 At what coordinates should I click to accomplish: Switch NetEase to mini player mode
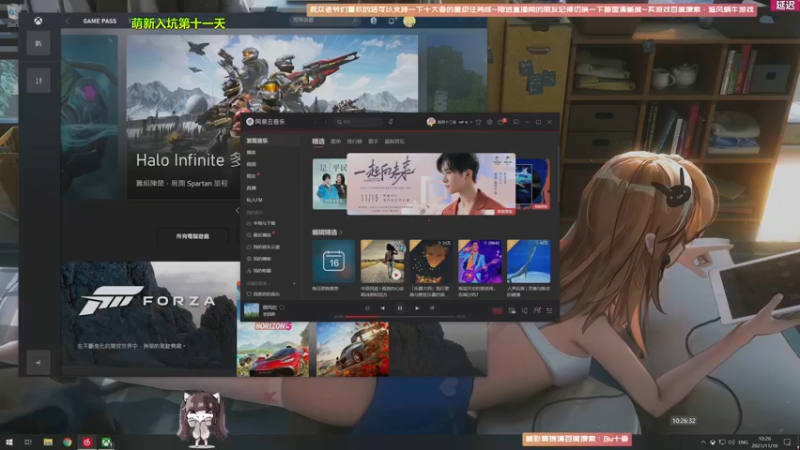point(516,122)
